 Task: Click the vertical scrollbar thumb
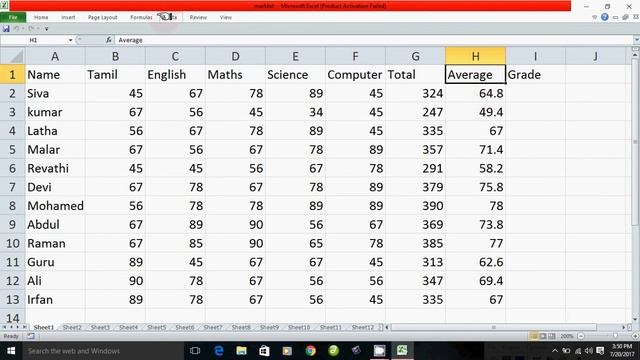coord(635,142)
